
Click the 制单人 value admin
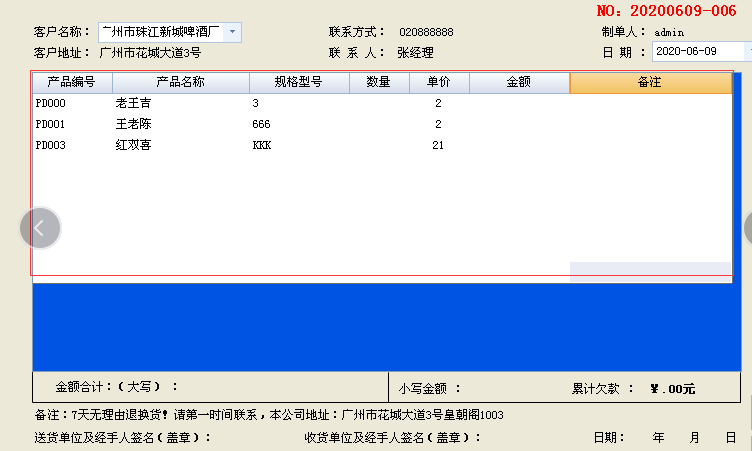(x=669, y=33)
